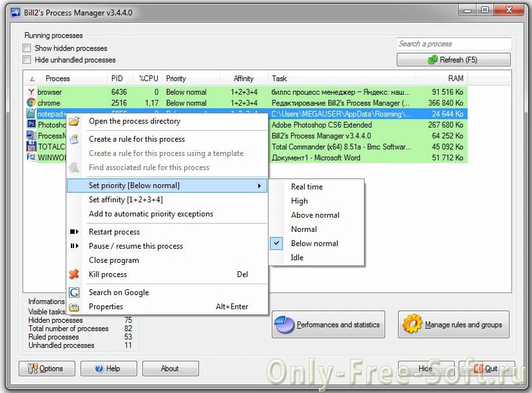Screen dimensions: 532x393
Task: Click Total Commander (x64) 8.51a task text
Action: [x=341, y=147]
